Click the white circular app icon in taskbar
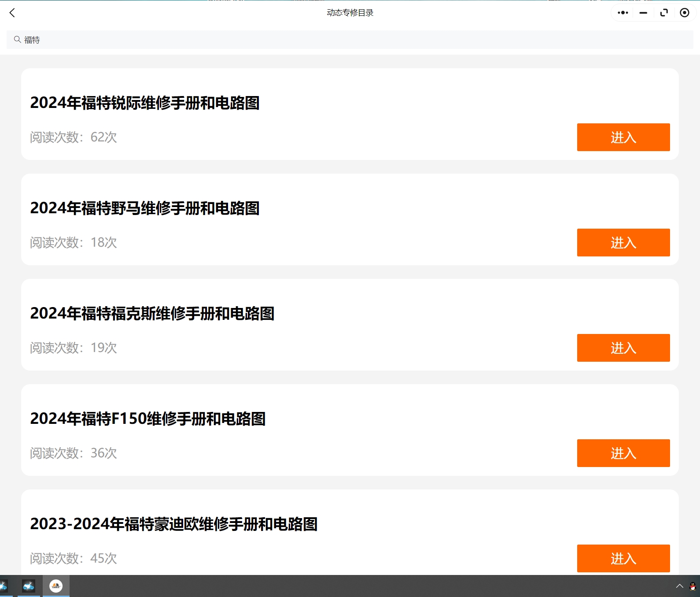This screenshot has width=700, height=597. coord(56,586)
